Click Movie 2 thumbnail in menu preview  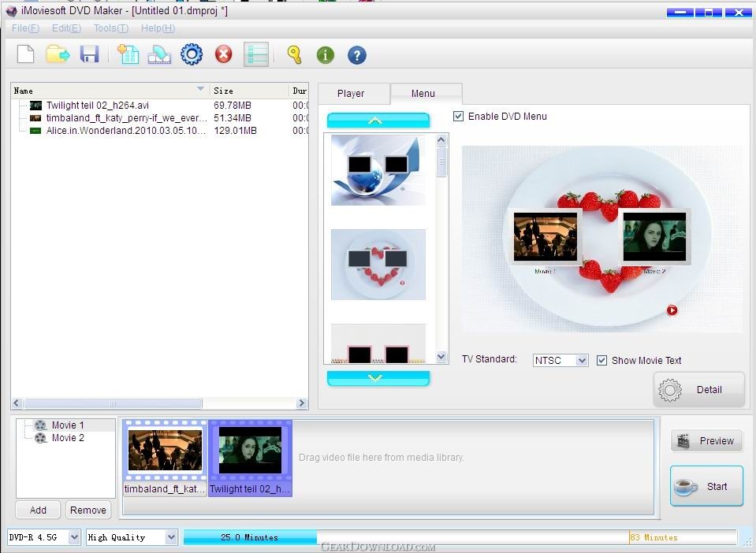coord(654,237)
